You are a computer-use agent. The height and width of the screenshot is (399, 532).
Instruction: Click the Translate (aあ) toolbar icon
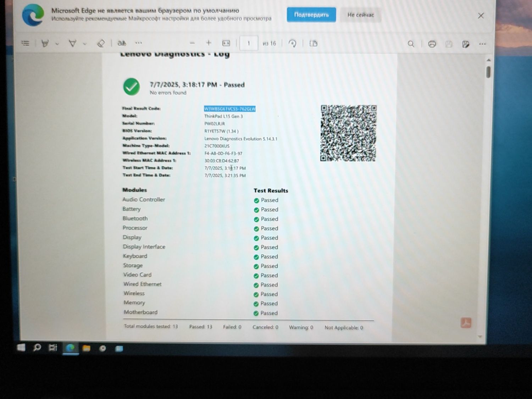122,43
